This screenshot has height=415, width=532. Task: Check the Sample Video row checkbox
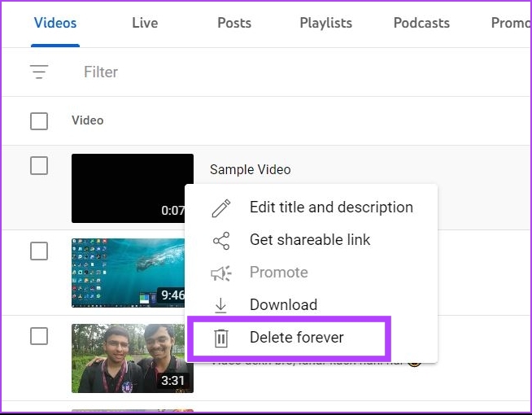click(x=39, y=166)
